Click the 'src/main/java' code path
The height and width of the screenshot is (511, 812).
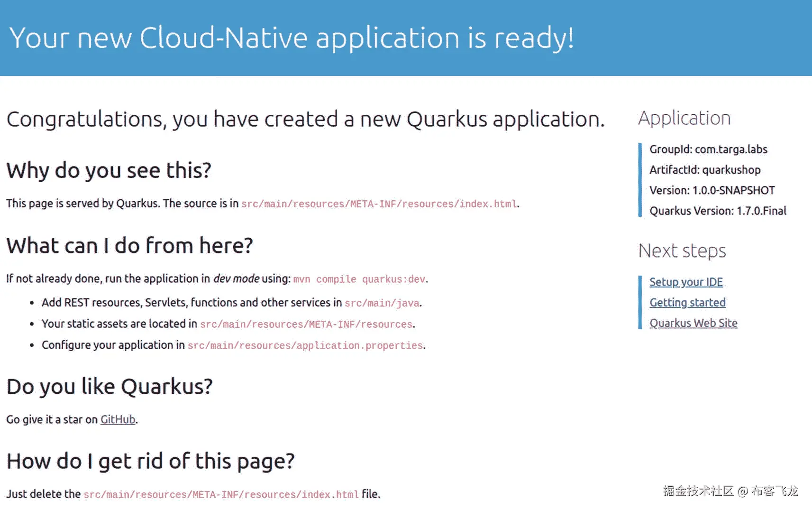tap(382, 303)
